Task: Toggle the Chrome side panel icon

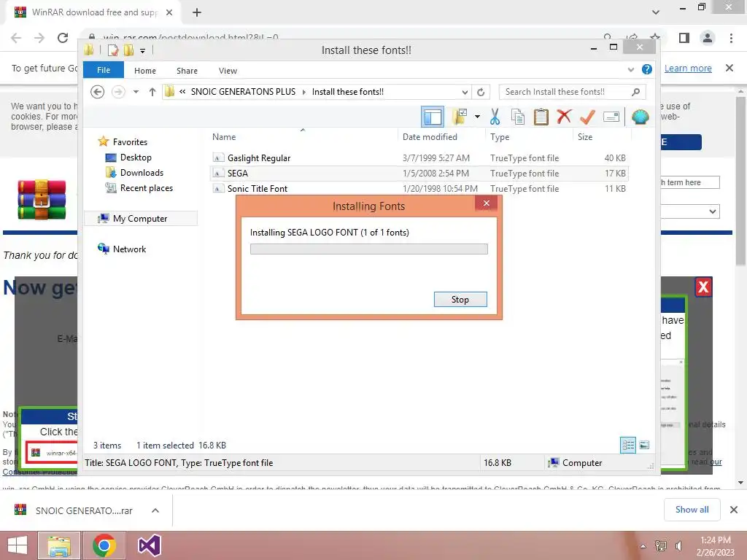Action: (x=684, y=38)
